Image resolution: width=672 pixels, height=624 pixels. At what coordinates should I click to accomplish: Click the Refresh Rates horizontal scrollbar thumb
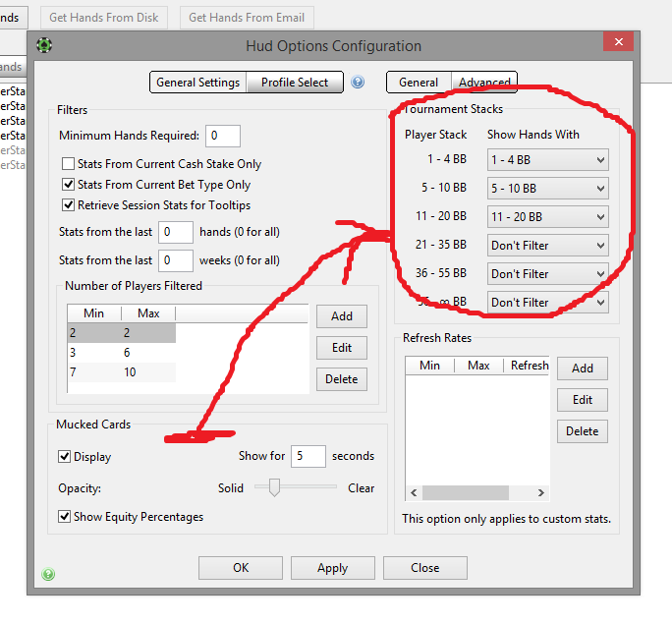(x=466, y=493)
